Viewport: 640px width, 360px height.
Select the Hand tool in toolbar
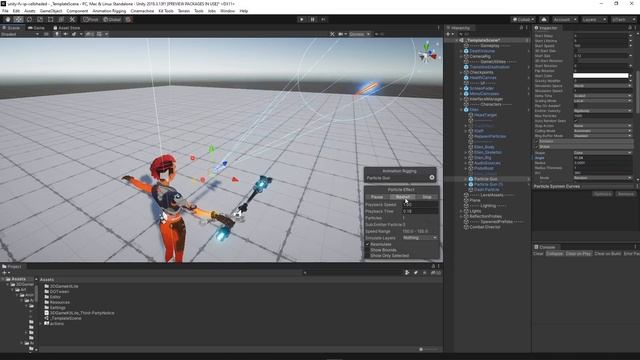pyautogui.click(x=8, y=19)
